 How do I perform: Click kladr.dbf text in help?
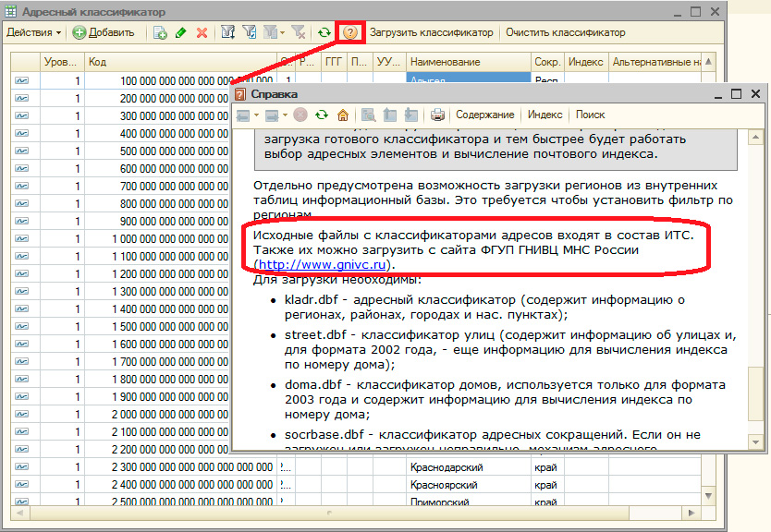[x=312, y=299]
